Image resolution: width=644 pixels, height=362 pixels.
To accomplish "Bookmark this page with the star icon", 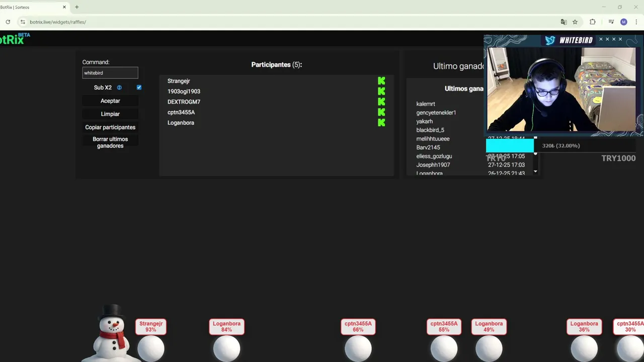I will click(x=575, y=22).
